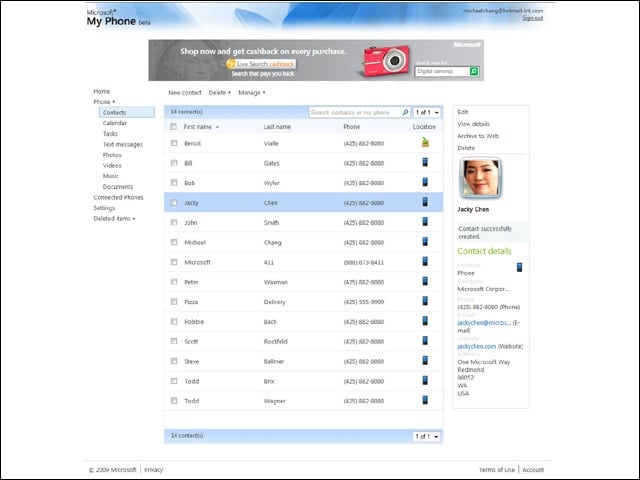The width and height of the screenshot is (640, 480).
Task: Click the jackychen email address link
Action: pos(484,322)
